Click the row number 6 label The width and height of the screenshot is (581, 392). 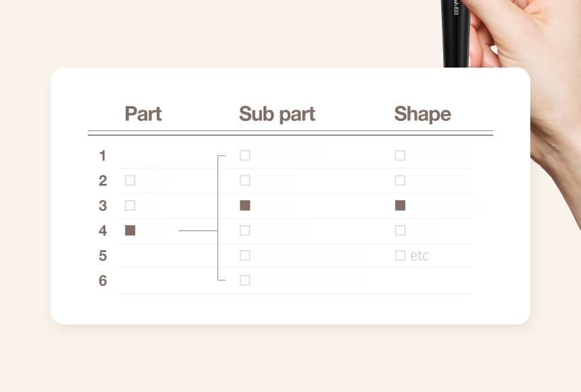pyautogui.click(x=103, y=280)
